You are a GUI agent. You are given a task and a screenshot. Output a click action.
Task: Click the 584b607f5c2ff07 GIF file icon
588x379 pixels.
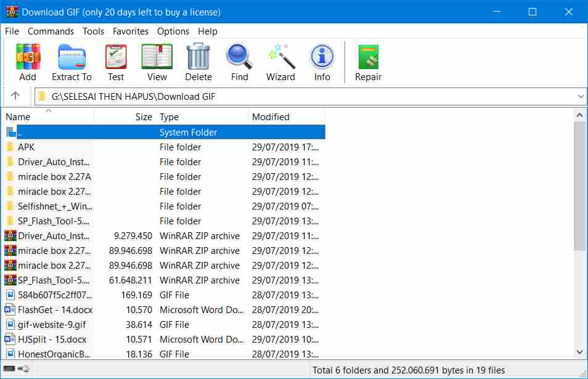[x=11, y=295]
